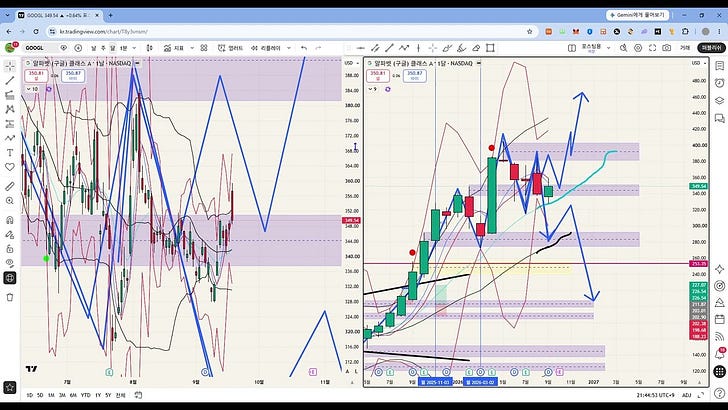This screenshot has width=728, height=410.
Task: Toggle auto scale A on left chart
Action: click(x=347, y=371)
